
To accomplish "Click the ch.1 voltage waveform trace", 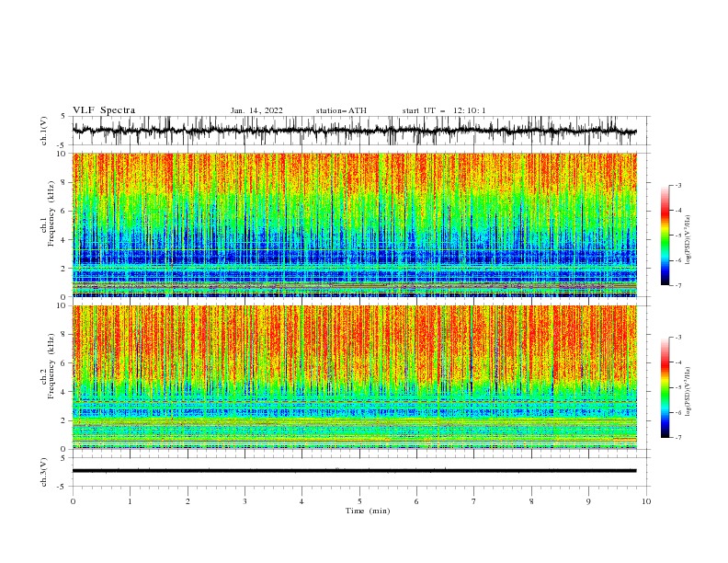I will (354, 131).
